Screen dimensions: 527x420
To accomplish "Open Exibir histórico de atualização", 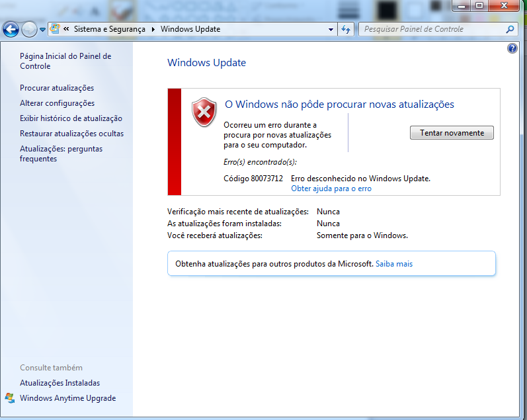I will (71, 118).
